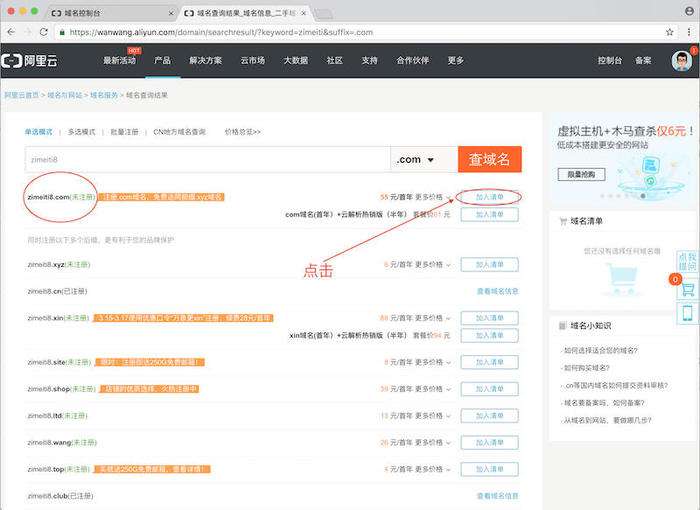Add zimeiti8.ltd to the list
This screenshot has width=700, height=510.
pyautogui.click(x=489, y=416)
